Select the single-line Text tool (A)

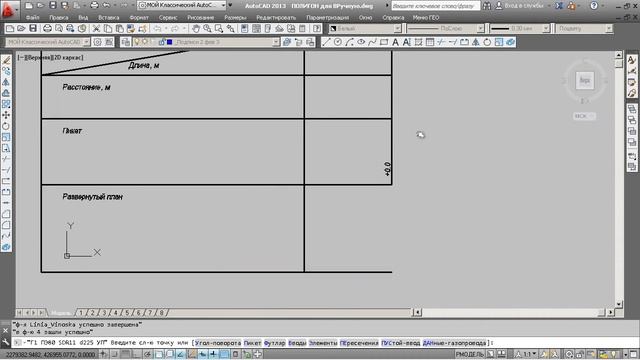pyautogui.click(x=395, y=42)
